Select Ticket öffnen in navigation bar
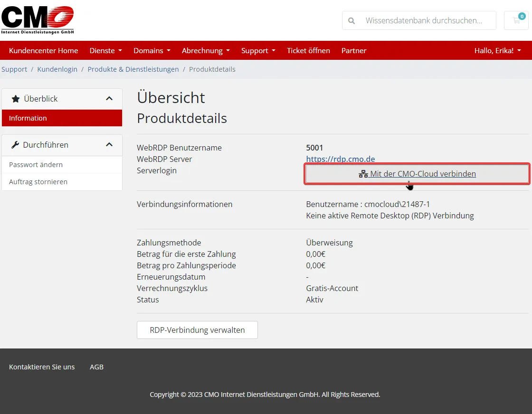Viewport: 532px width, 414px height. [308, 50]
